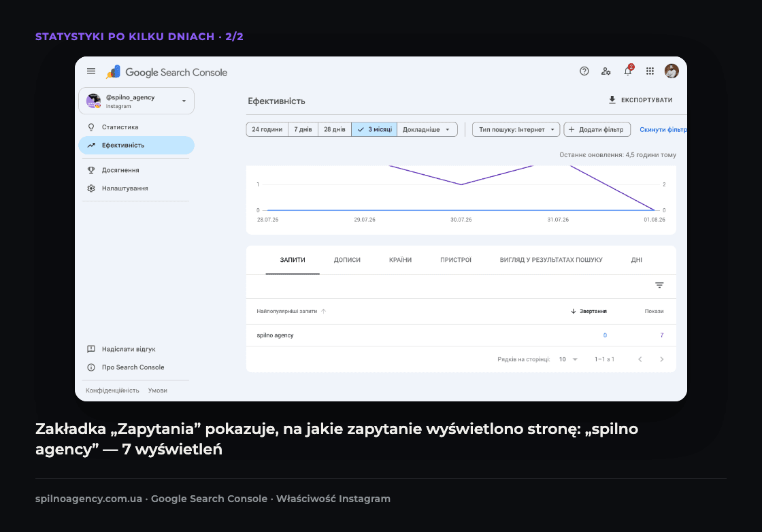Click the chart date label 01.08.26

[x=654, y=220]
